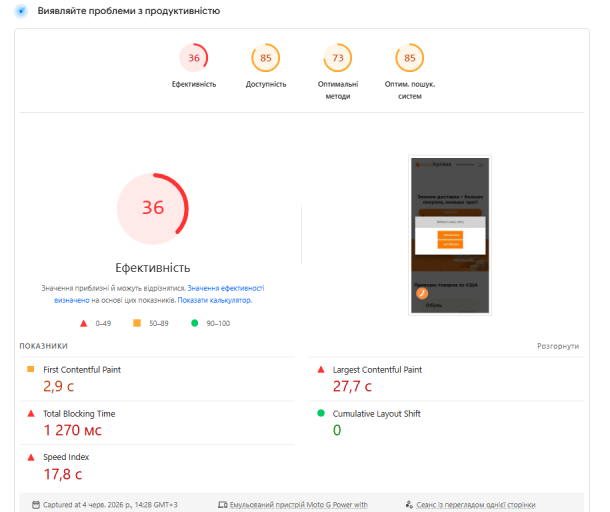Click the Ефективність title under the large gauge
The image size is (610, 512).
point(153,268)
